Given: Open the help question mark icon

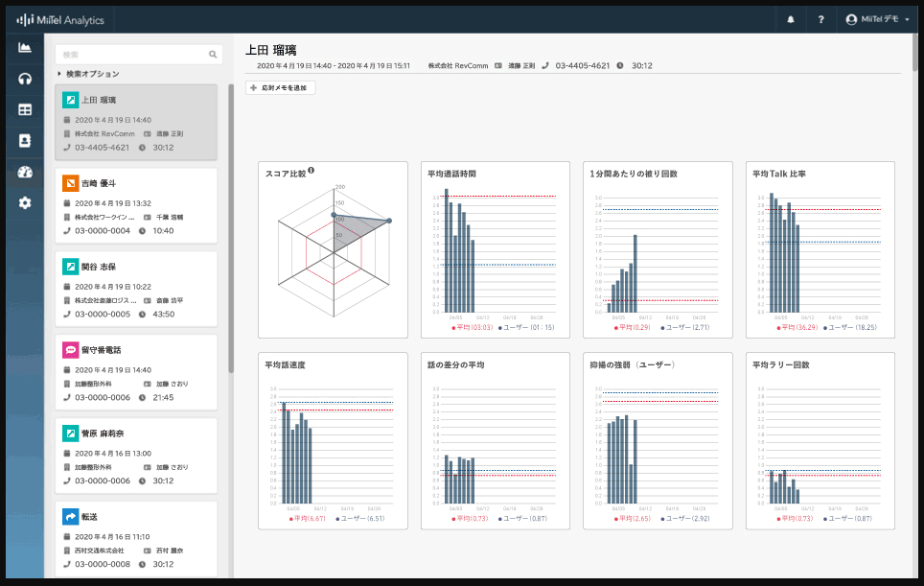Looking at the screenshot, I should (820, 18).
